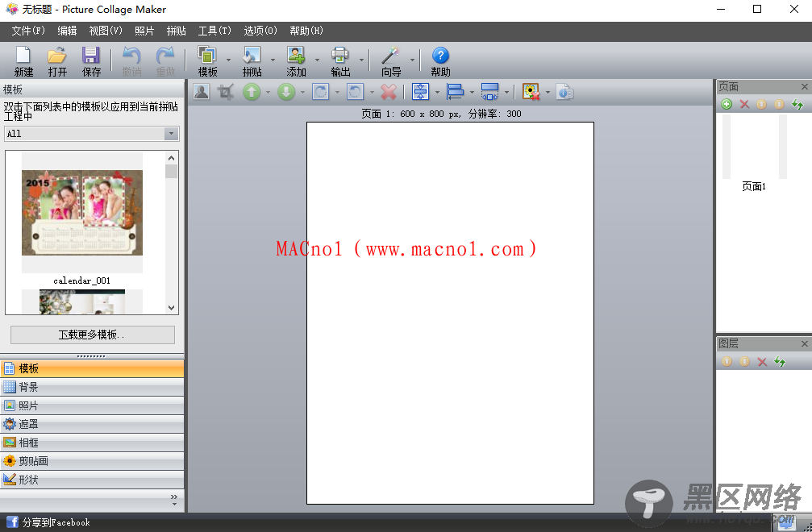Screen dimensions: 812x532
Task: Click the green down-arrow send backward icon
Action: point(286,92)
